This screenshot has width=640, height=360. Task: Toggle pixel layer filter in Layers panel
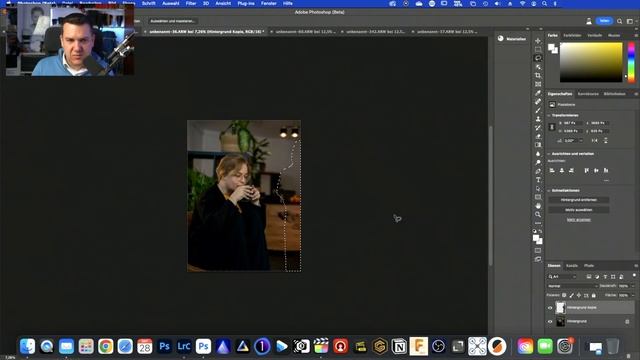(589, 277)
